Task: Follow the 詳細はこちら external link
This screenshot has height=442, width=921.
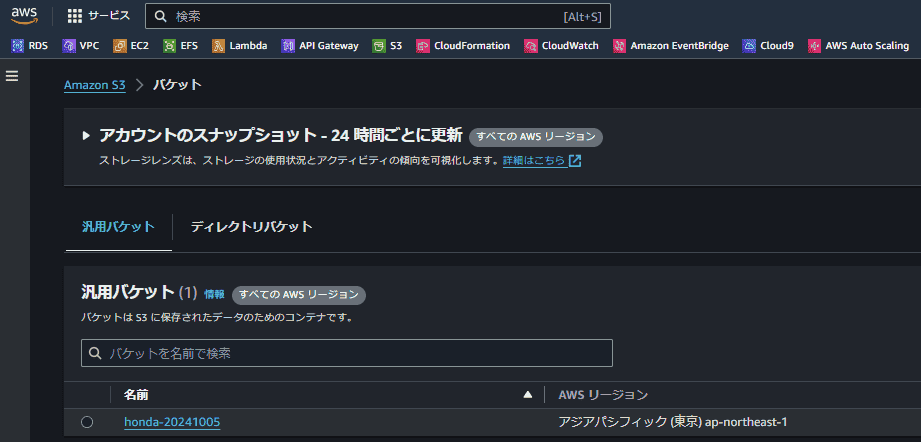Action: (542, 160)
